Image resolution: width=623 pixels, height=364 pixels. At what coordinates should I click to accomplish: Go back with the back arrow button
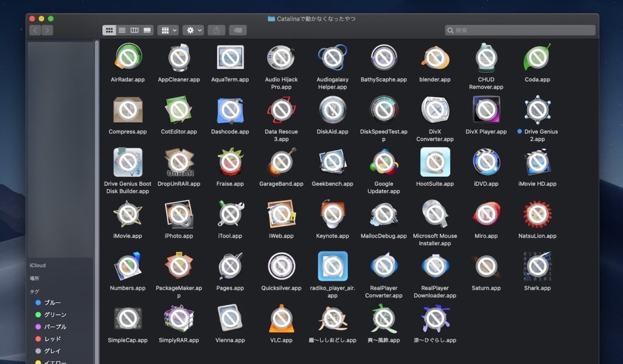click(x=35, y=30)
